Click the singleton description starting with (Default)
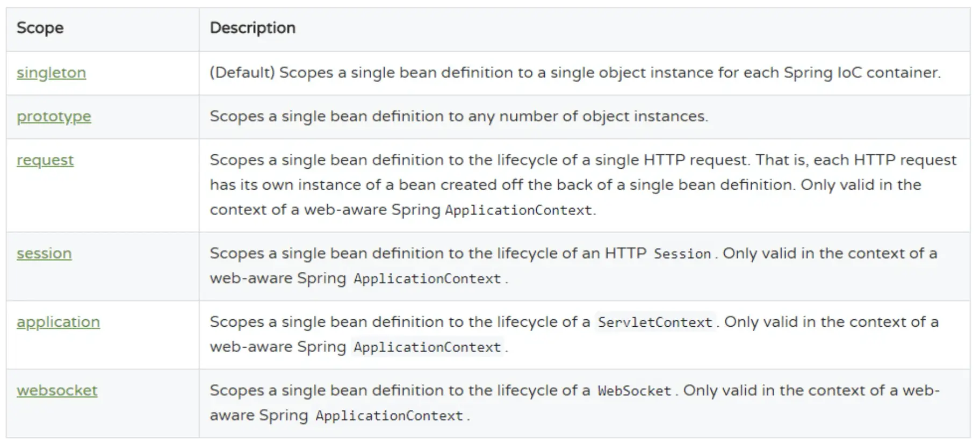Image resolution: width=980 pixels, height=445 pixels. 575,73
